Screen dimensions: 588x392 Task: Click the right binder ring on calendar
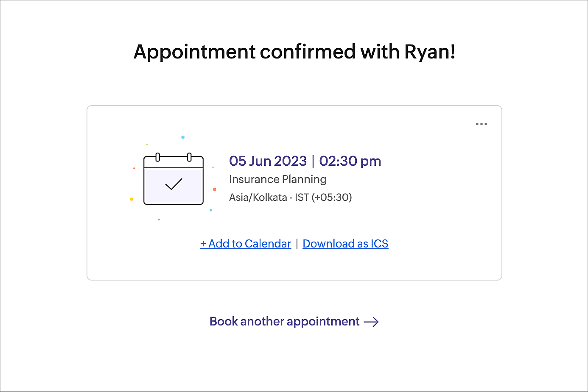(x=189, y=157)
